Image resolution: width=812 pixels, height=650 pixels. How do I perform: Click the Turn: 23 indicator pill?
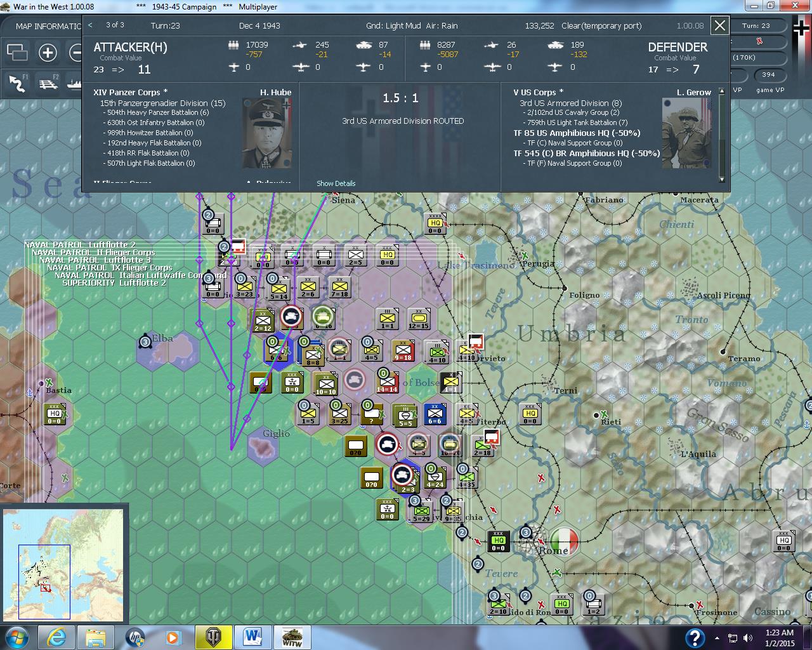(x=756, y=26)
